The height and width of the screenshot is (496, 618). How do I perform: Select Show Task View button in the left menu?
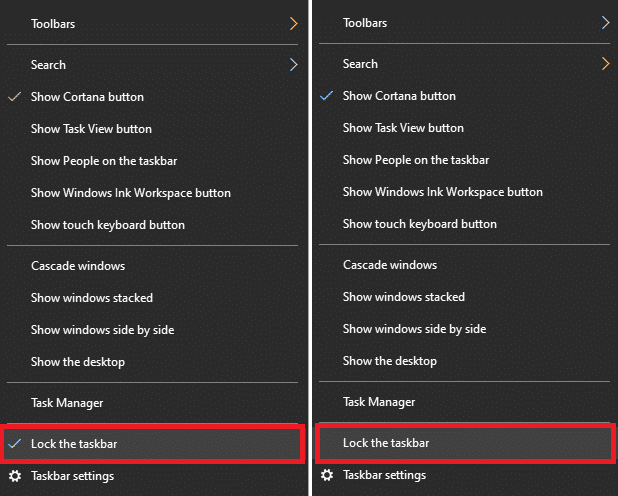pos(91,129)
